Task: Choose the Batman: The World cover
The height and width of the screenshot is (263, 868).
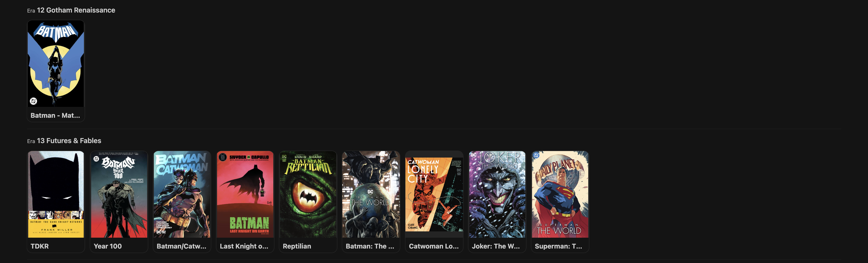Action: 371,194
